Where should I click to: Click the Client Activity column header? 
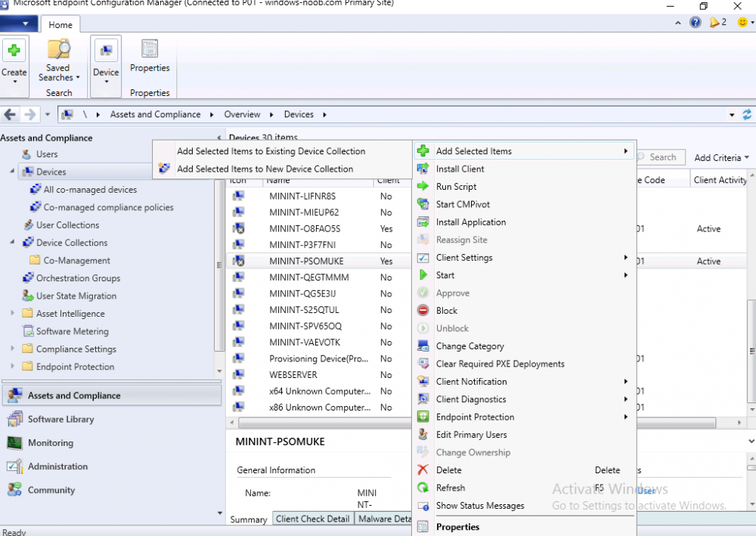point(720,180)
